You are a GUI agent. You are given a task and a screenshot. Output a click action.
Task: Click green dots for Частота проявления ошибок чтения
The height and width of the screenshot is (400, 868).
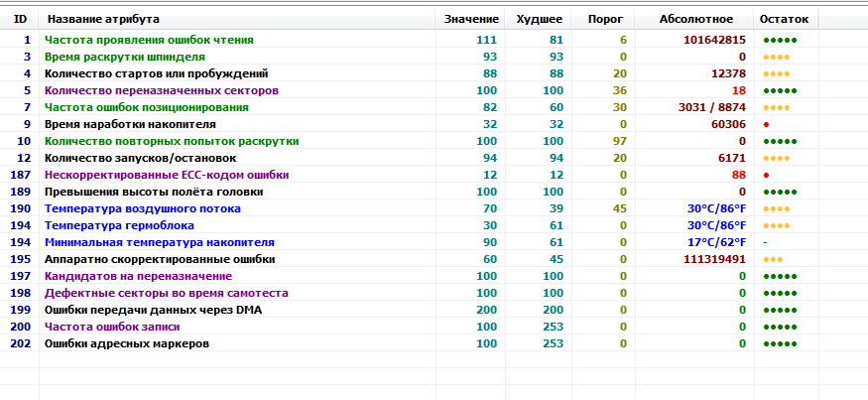click(780, 40)
